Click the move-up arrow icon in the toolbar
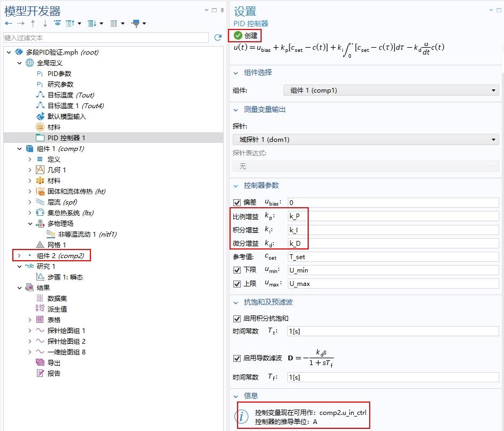504x431 pixels. click(x=33, y=23)
